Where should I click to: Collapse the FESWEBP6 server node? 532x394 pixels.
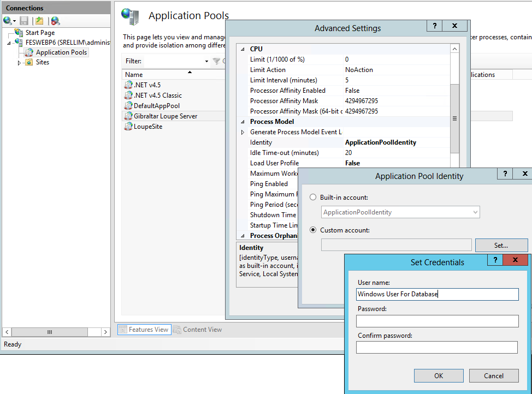click(10, 43)
